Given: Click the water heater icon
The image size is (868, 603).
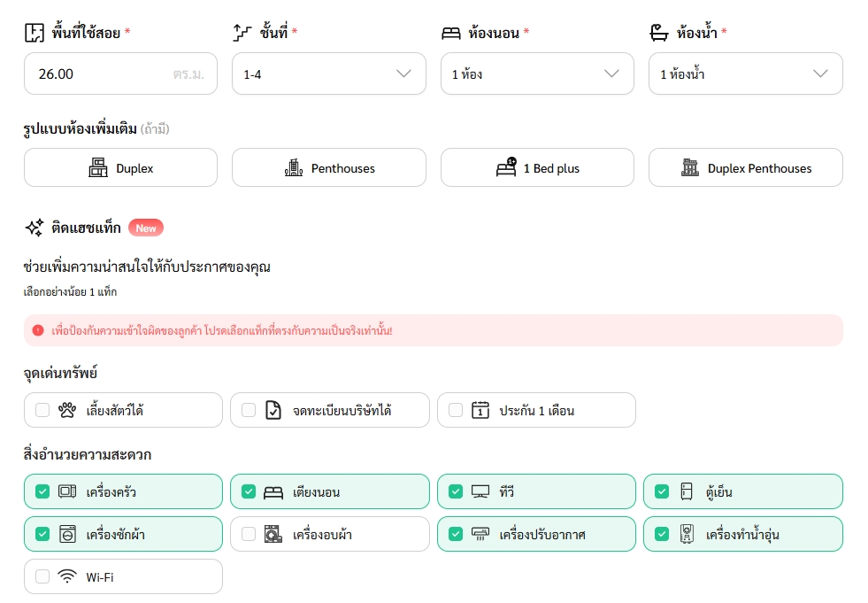Looking at the screenshot, I should [x=687, y=534].
